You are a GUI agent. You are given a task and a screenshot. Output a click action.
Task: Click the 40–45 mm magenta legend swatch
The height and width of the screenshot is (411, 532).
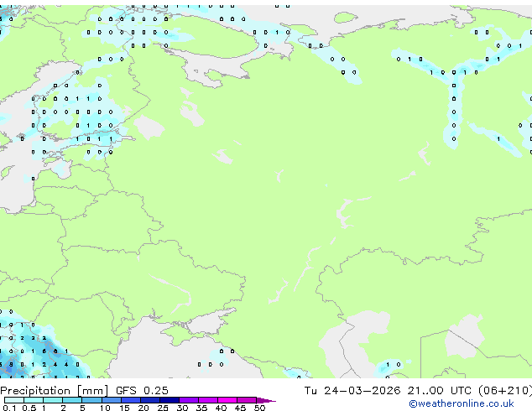pyautogui.click(x=227, y=400)
